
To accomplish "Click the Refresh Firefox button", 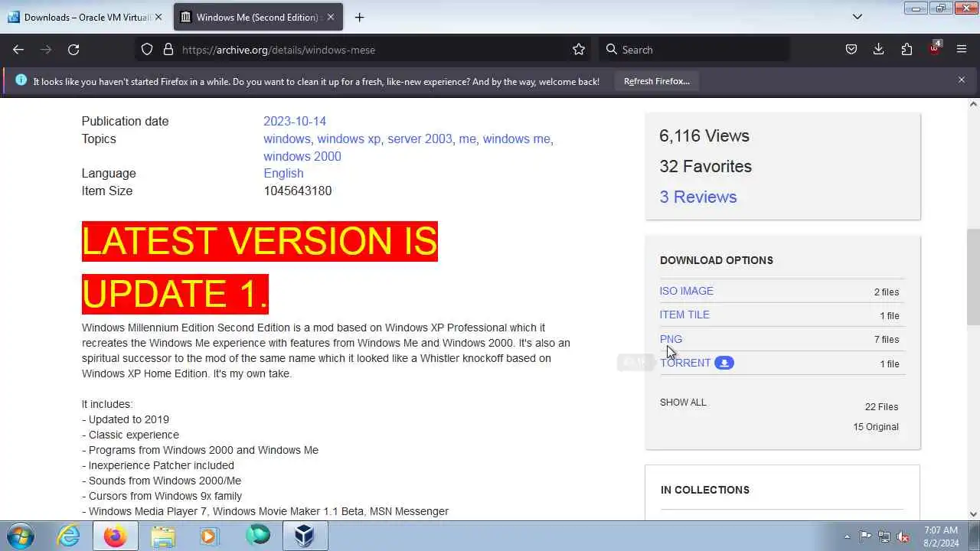I will (656, 81).
